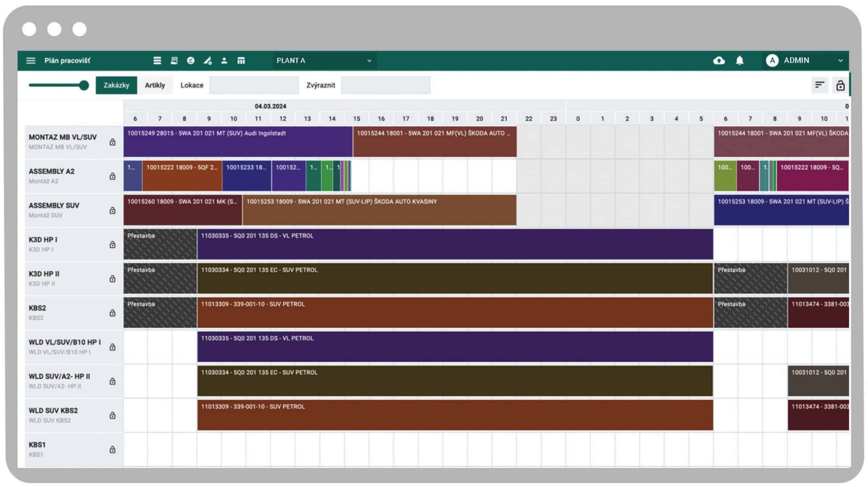Switch to the Zakázky tab

click(x=116, y=85)
